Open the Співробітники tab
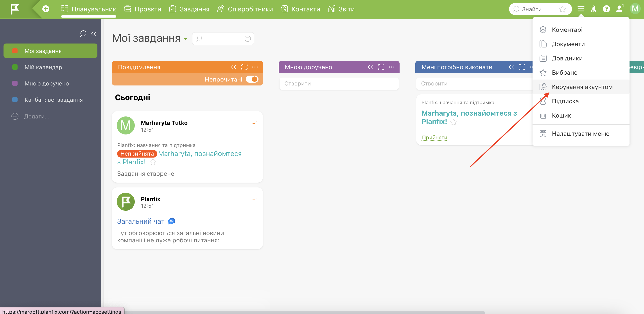Image resolution: width=644 pixels, height=314 pixels. [245, 9]
